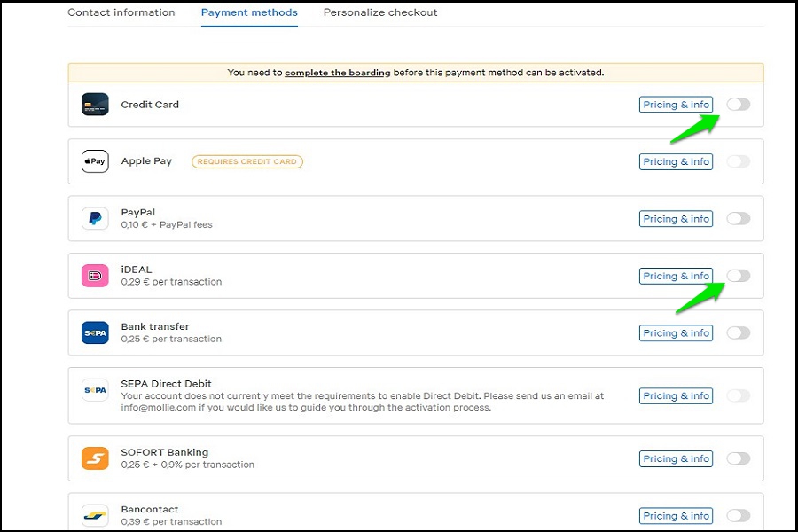The image size is (798, 532).
Task: Open Pricing & info for Apple Pay
Action: point(676,161)
